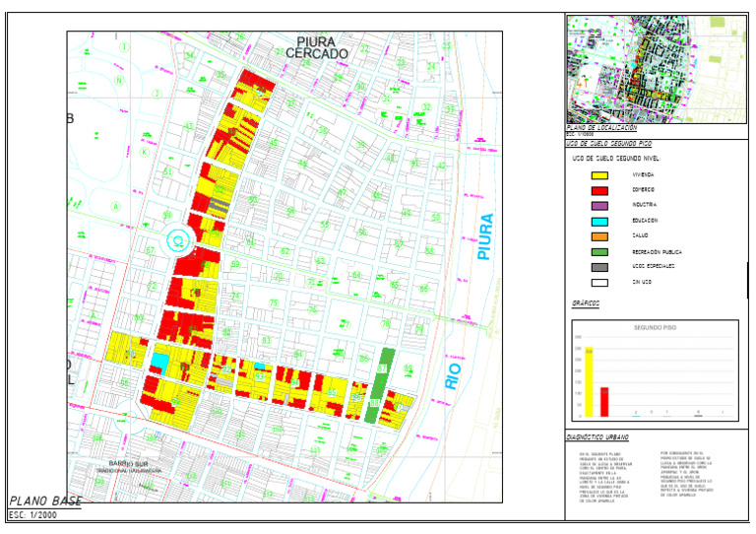The width and height of the screenshot is (756, 534).
Task: Click the 'ESC: 1/2000' scale text
Action: [x=32, y=514]
